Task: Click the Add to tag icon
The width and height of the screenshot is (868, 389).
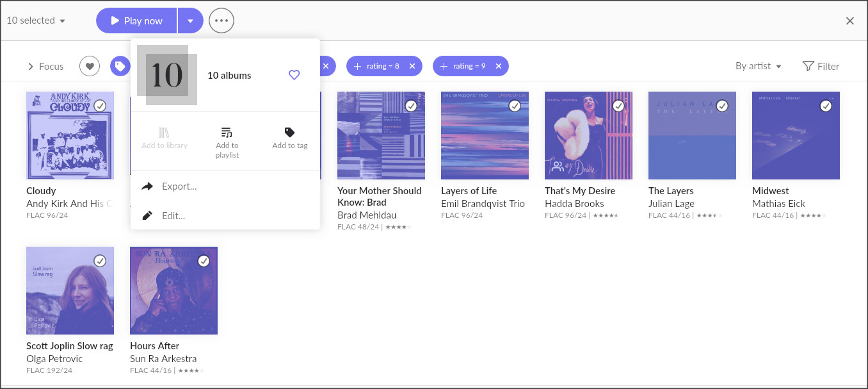Action: coord(289,133)
